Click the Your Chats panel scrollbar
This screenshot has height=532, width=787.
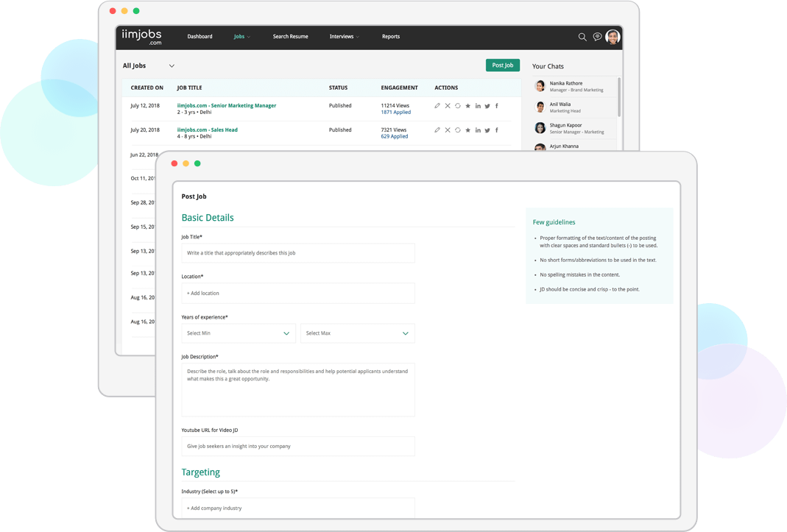pyautogui.click(x=619, y=96)
